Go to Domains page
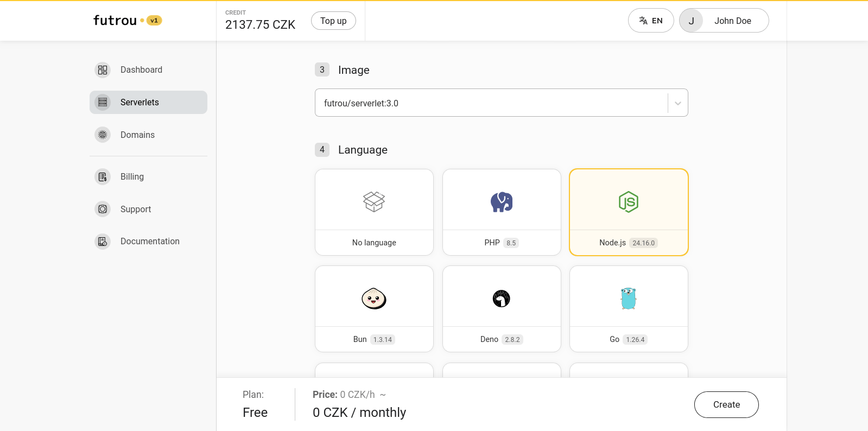The width and height of the screenshot is (868, 431). pyautogui.click(x=148, y=135)
